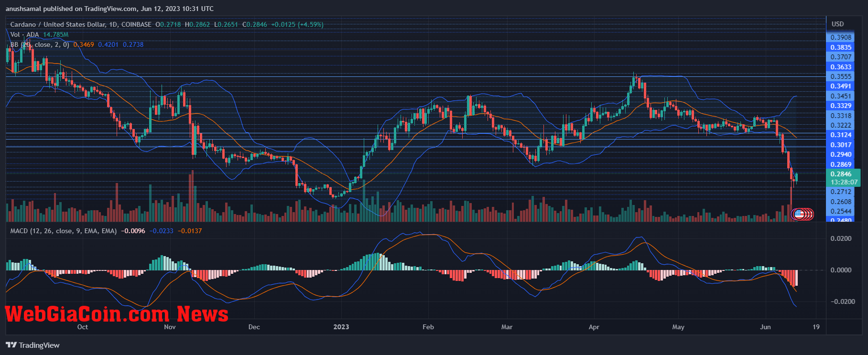The image size is (868, 355).
Task: Open the US flag economic event marker
Action: [799, 214]
